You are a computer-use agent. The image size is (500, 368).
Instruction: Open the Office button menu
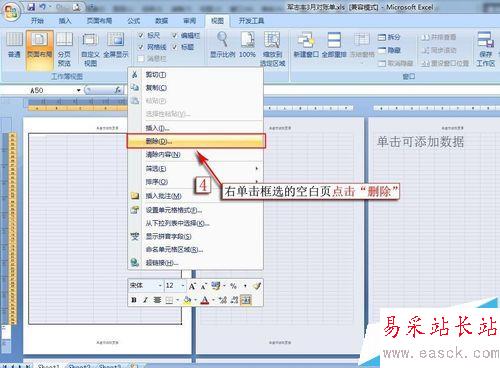coord(11,11)
